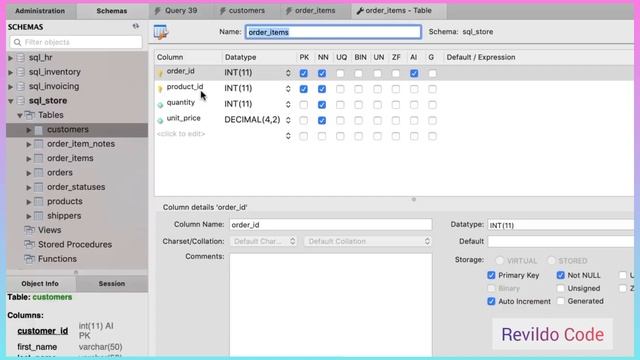Open datatype dropdown for unit_price
The height and width of the screenshot is (360, 640).
[288, 120]
